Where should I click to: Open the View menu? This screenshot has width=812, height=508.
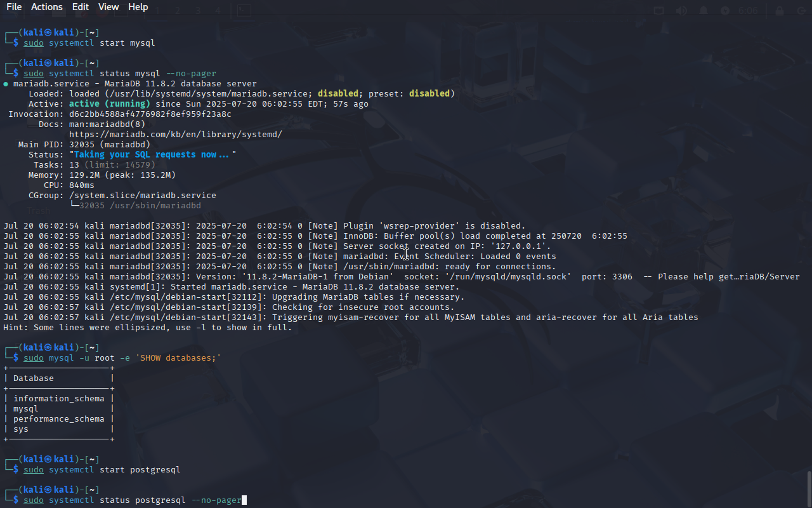[x=108, y=7]
